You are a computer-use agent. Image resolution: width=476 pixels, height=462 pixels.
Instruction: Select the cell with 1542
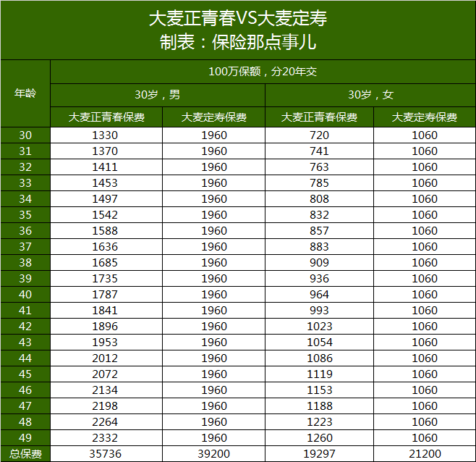click(x=106, y=214)
